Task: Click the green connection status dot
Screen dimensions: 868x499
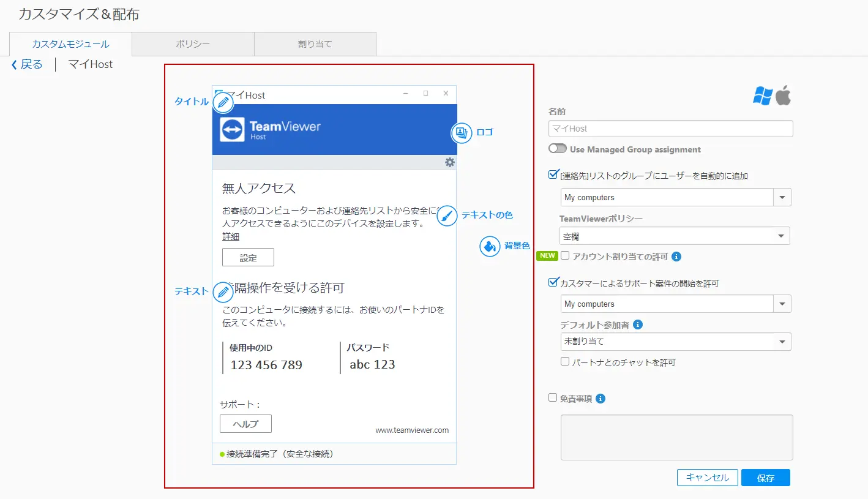Action: (x=222, y=454)
